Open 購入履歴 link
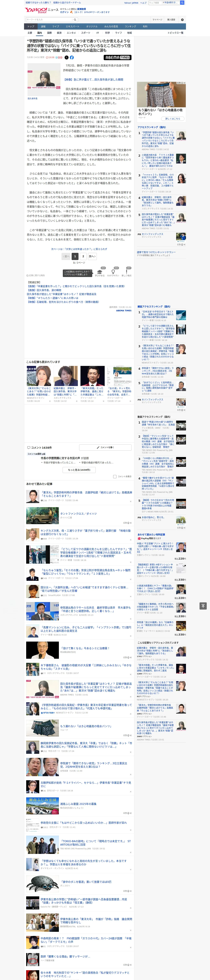The height and width of the screenshot is (980, 210). [x=171, y=19]
